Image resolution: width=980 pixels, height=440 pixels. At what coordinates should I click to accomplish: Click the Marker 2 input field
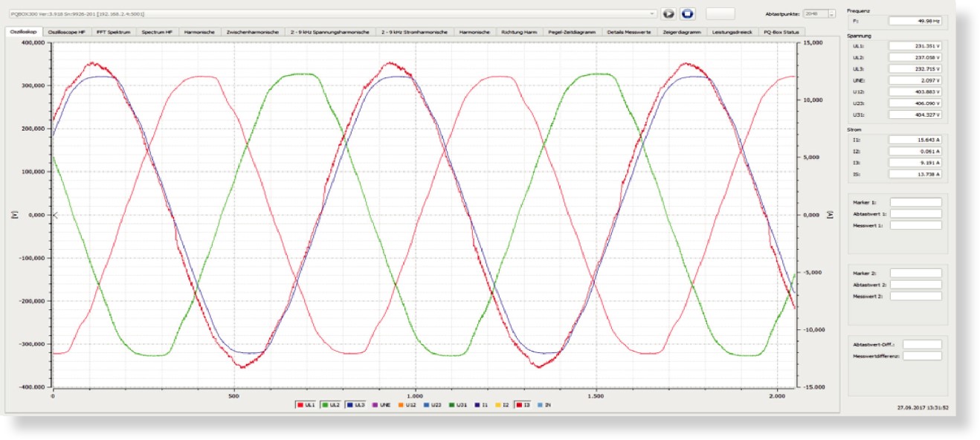[915, 273]
